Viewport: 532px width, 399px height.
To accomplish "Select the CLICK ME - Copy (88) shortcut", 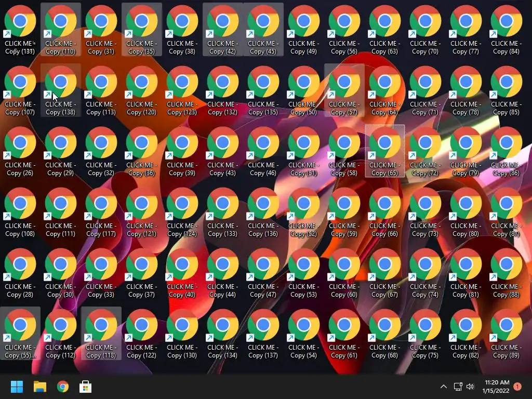I will coord(506,272).
